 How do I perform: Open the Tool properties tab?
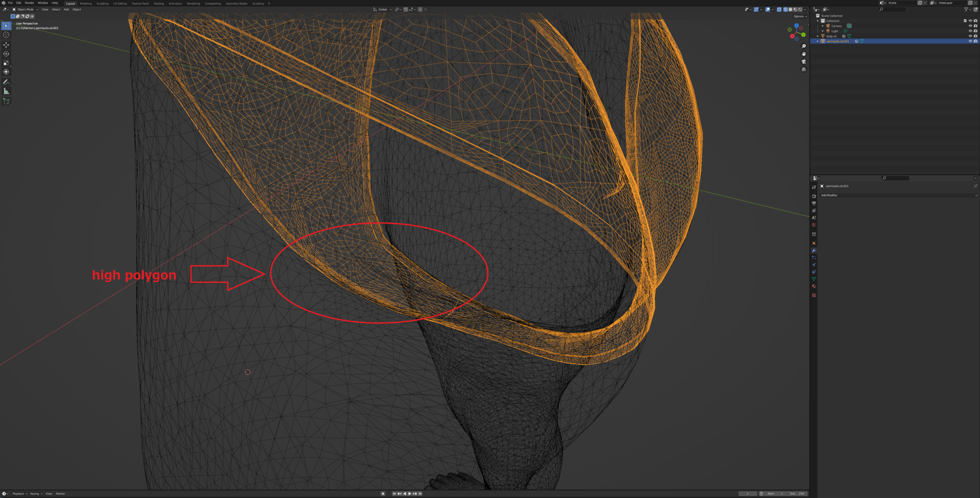814,187
